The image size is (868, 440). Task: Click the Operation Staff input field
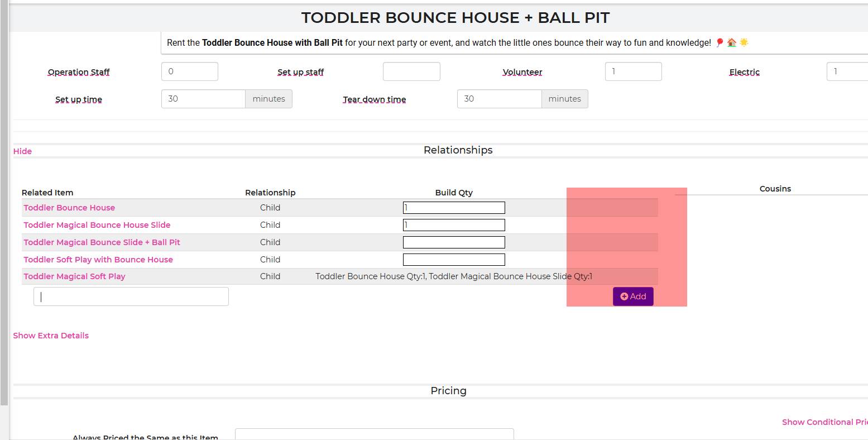pyautogui.click(x=189, y=71)
